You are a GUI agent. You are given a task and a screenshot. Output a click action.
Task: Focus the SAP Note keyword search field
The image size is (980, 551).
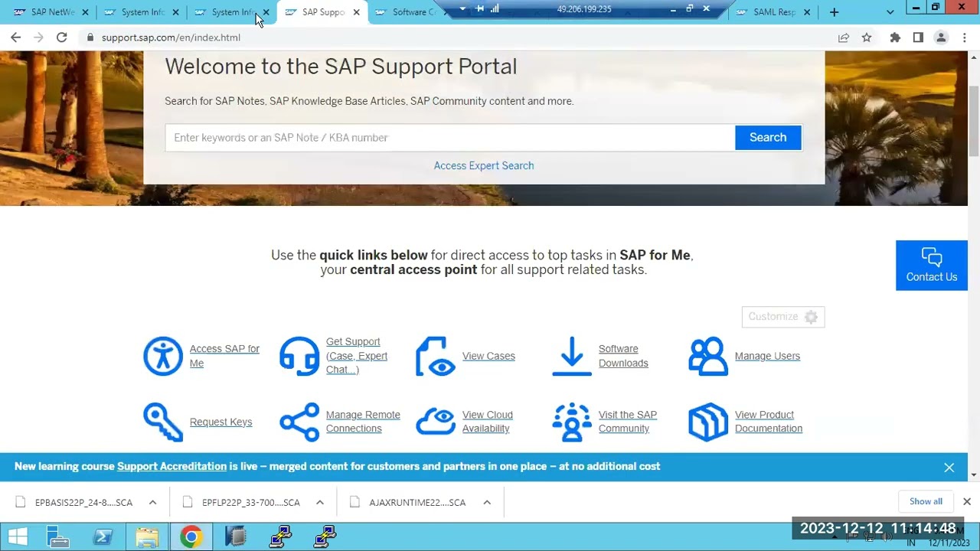tap(450, 138)
